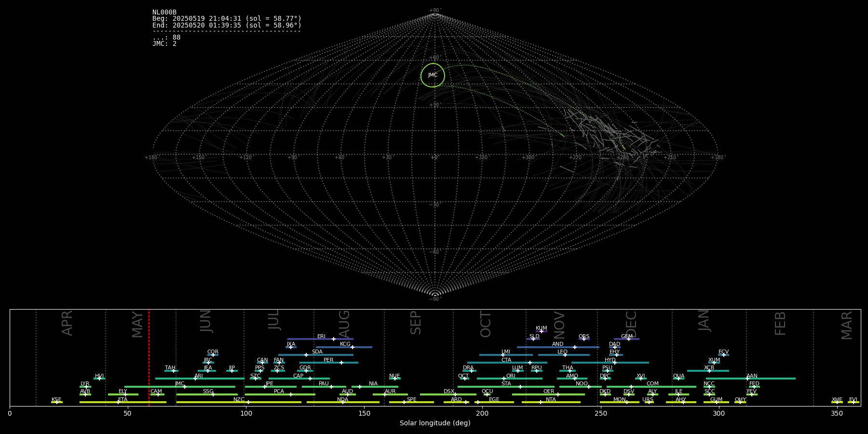Click the KUM shower label near NOV
Image resolution: width=868 pixels, height=434 pixels.
542,328
